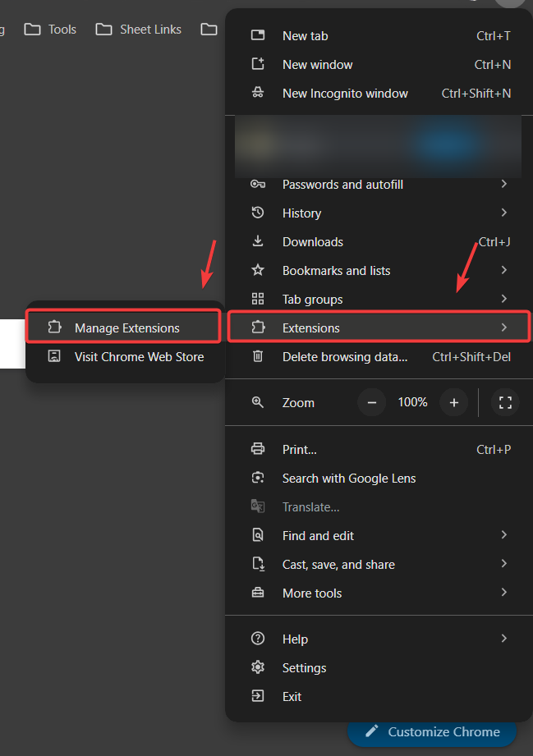
Task: Click the Settings gear icon
Action: point(258,667)
